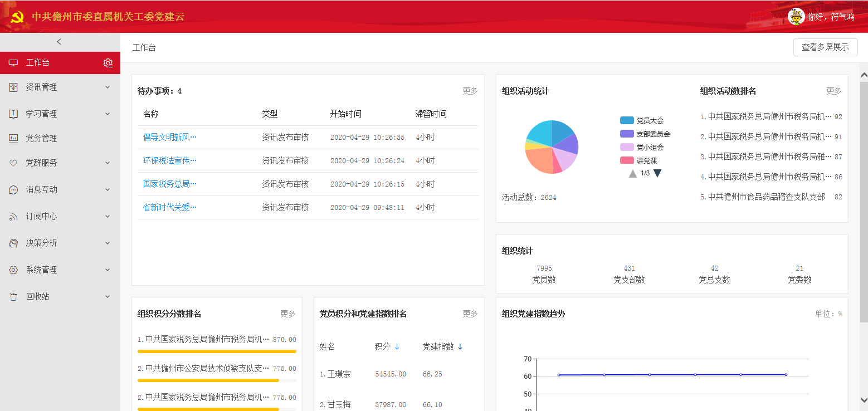Viewport: 868px width, 411px height.
Task: Click the gear icon beside 工作台
Action: pyautogui.click(x=108, y=63)
